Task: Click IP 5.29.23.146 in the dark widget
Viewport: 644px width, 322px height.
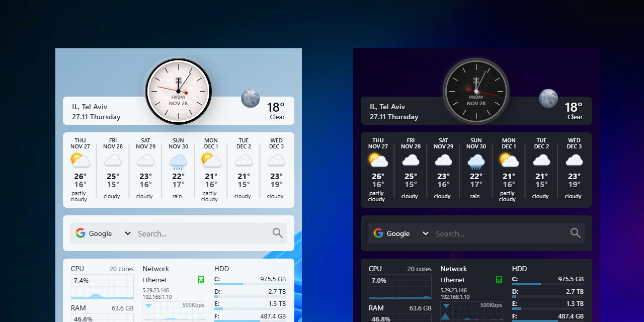Action: 454,290
